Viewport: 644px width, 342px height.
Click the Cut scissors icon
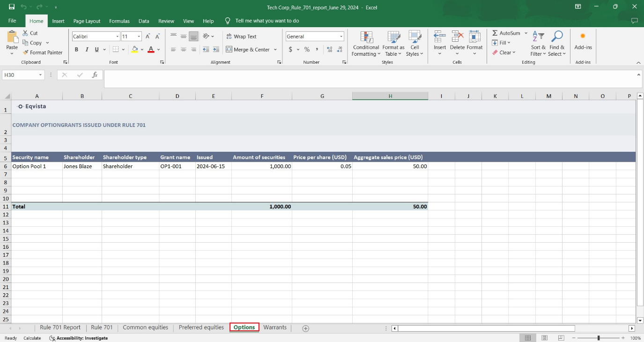pos(26,33)
